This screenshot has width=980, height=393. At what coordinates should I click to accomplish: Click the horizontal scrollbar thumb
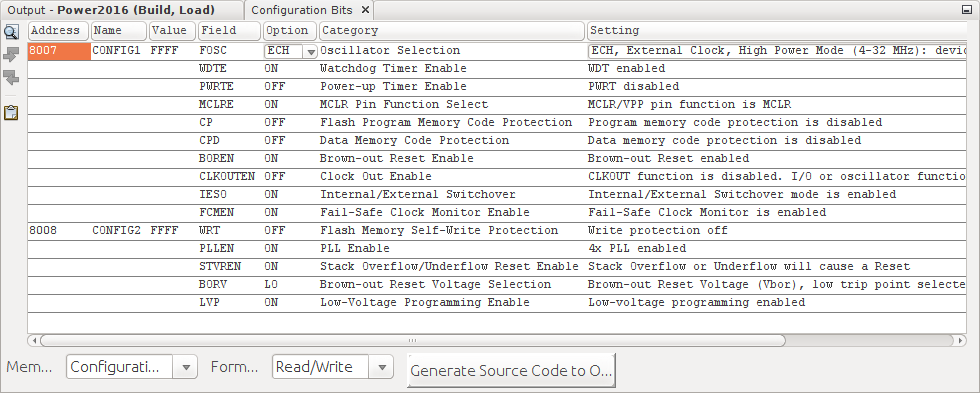tap(412, 341)
